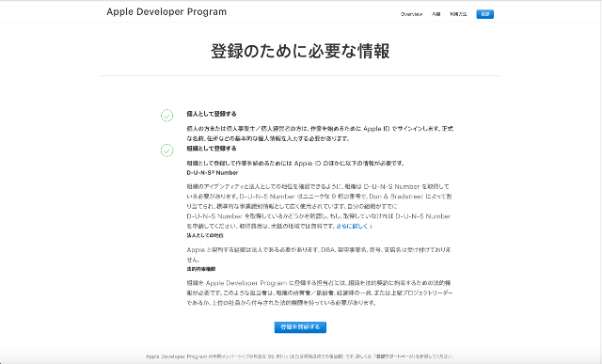The height and width of the screenshot is (364, 602).
Task: Follow the さらに詳しく link
Action: 354,226
